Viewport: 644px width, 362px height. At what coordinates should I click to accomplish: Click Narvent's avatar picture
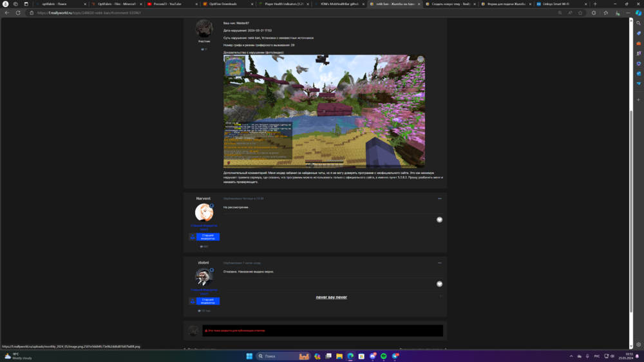tap(204, 213)
